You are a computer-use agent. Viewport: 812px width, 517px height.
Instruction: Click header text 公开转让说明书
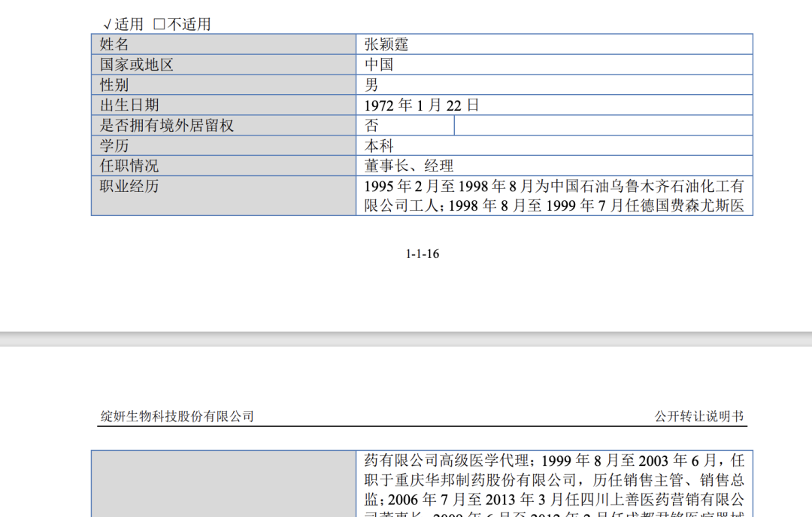pos(699,416)
